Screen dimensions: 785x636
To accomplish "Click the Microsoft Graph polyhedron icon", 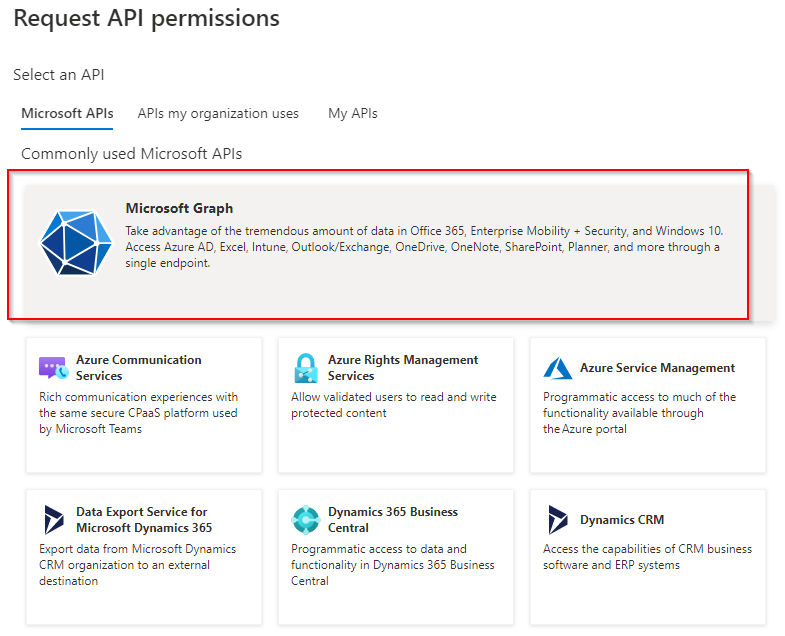I will [76, 243].
